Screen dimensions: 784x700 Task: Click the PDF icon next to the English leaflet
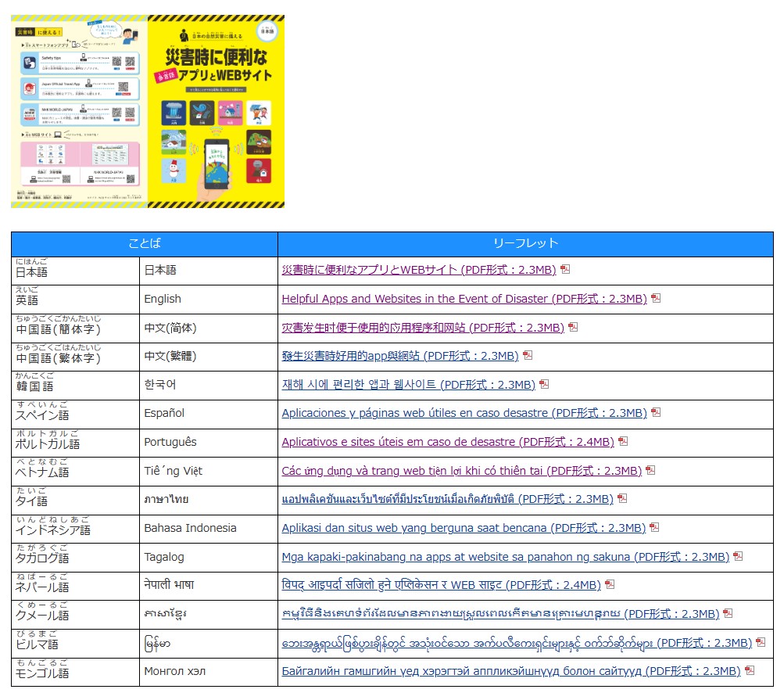[656, 298]
